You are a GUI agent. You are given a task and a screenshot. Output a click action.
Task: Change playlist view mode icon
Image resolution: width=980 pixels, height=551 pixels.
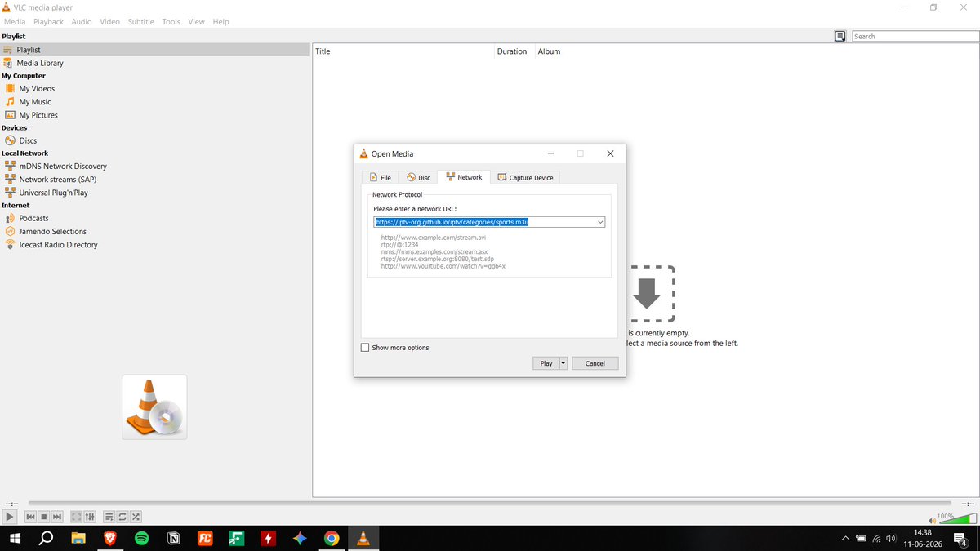pos(840,36)
